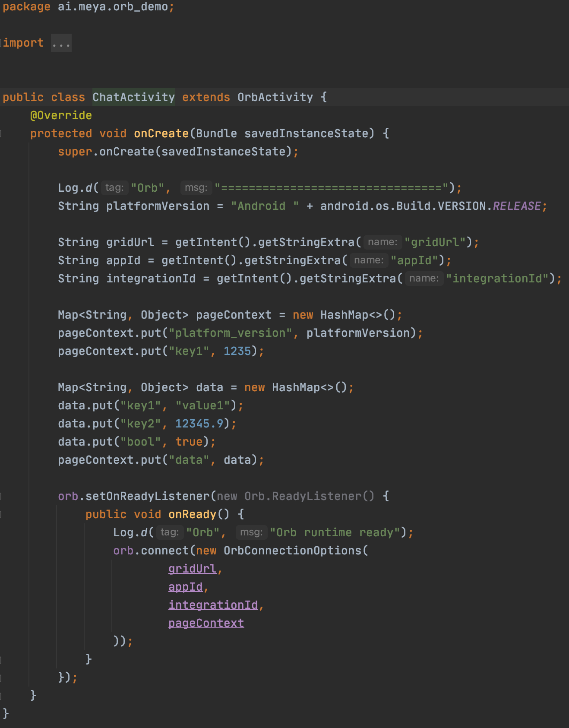Click the @Override annotation

point(61,115)
